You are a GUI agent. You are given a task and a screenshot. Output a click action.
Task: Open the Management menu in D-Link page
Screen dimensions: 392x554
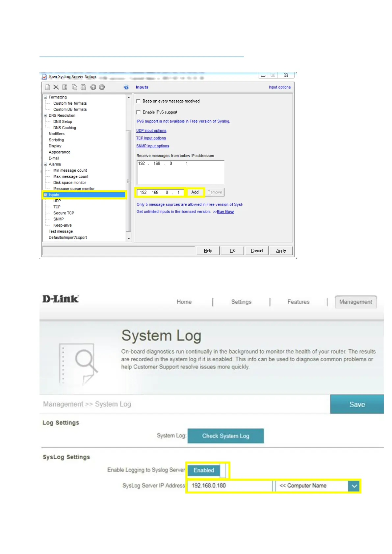(356, 302)
